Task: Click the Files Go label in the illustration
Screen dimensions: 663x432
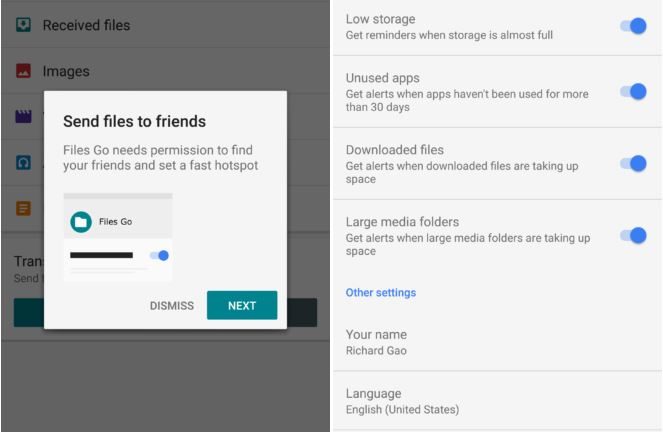Action: pyautogui.click(x=115, y=221)
